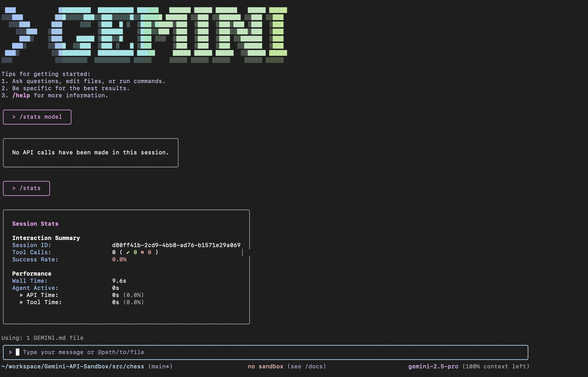Select the '/help' highlighted command

(21, 95)
